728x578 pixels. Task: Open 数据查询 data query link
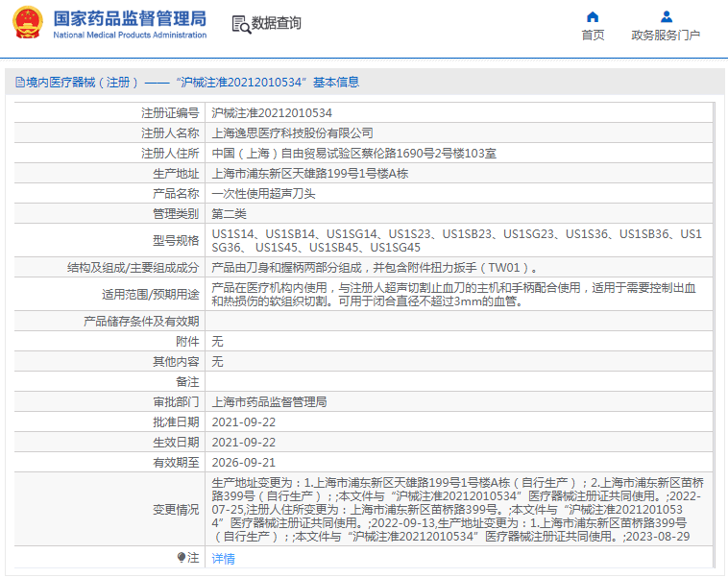pos(277,23)
